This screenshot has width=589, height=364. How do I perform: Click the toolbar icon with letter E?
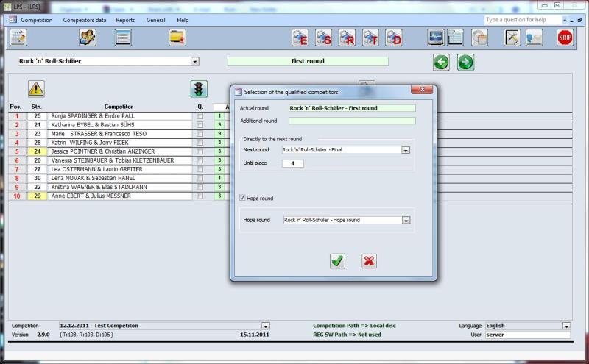pyautogui.click(x=300, y=38)
